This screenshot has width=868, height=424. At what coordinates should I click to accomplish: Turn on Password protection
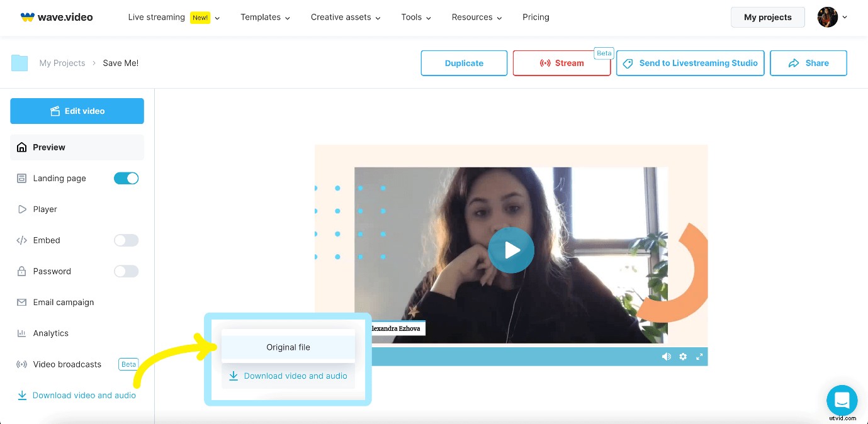[x=126, y=271]
